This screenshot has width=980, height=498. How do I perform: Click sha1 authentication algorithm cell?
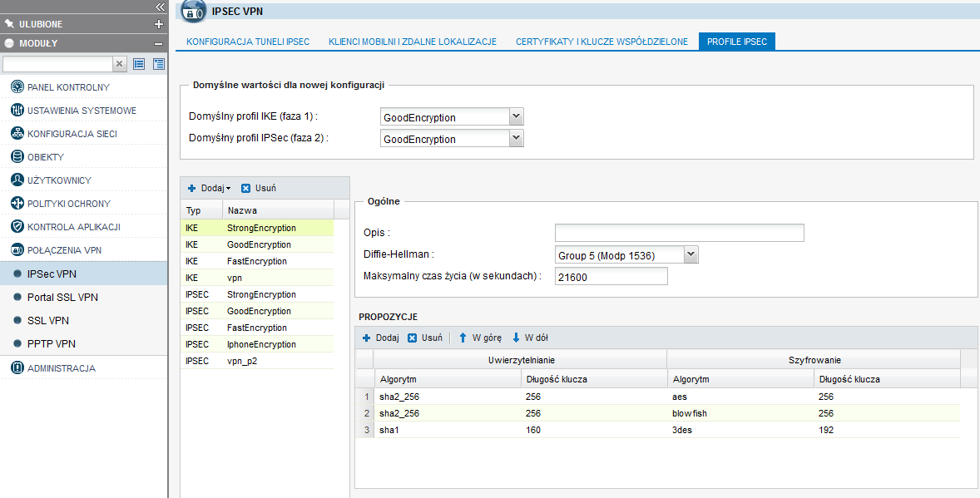click(447, 430)
